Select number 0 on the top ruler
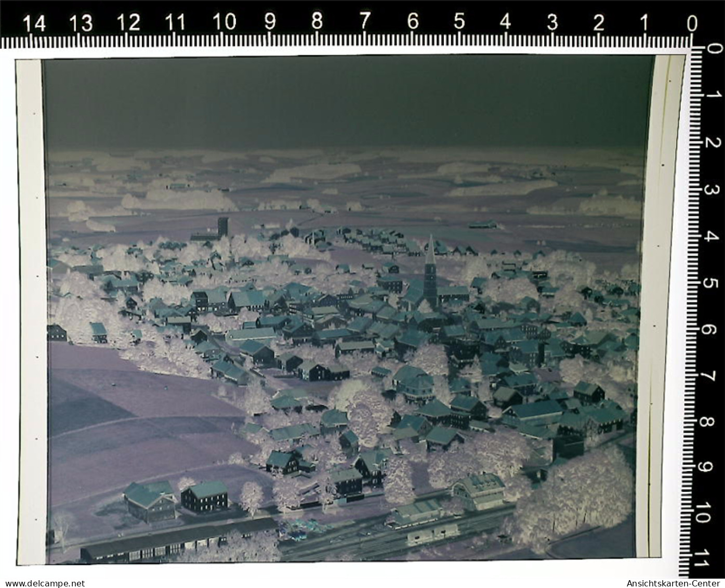Viewport: 725px width, 588px height. [692, 23]
